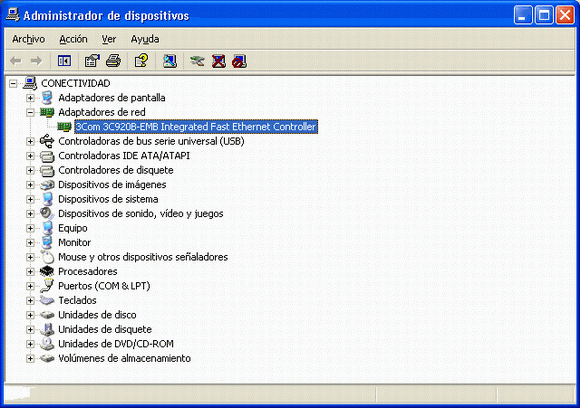Click the CONECTIVIDAD computer icon

pos(30,83)
